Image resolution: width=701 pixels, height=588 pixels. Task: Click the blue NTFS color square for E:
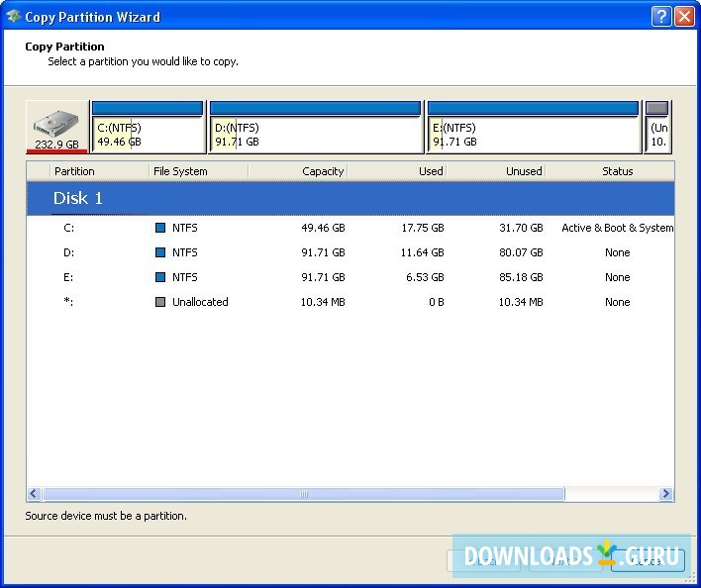click(160, 277)
